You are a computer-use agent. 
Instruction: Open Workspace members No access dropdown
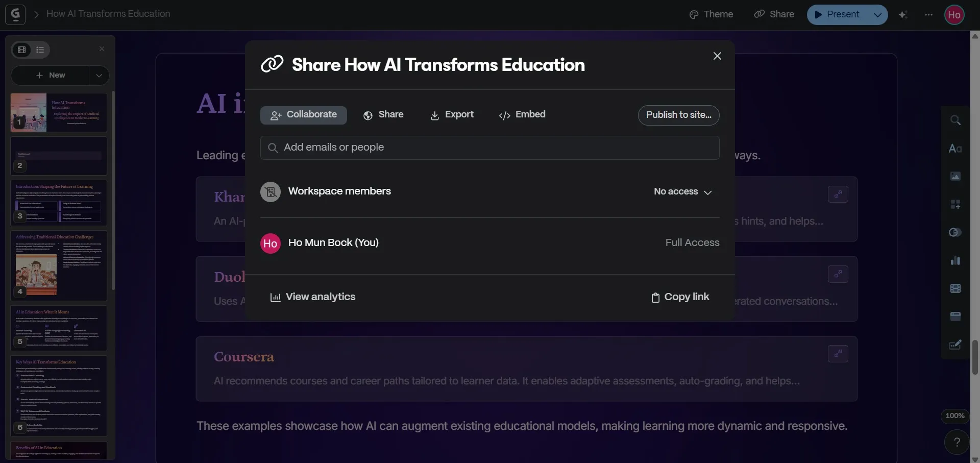click(x=683, y=191)
